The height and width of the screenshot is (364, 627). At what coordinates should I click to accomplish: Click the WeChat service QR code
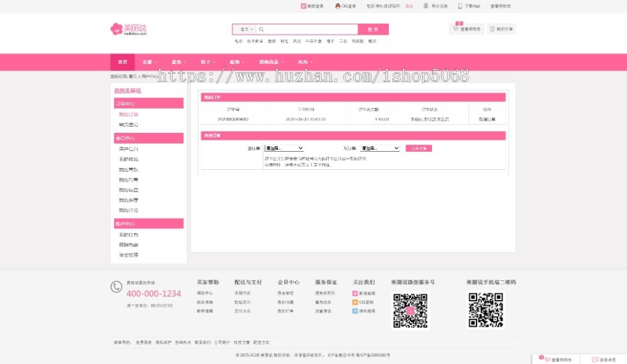[x=410, y=310]
